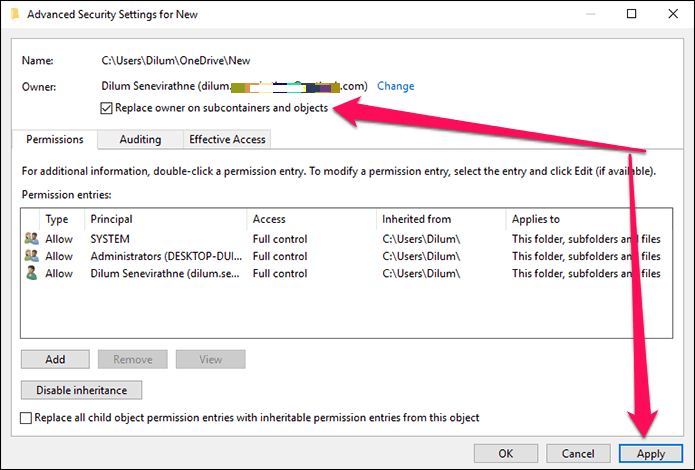Click the Dilum Senevirathne user icon
Viewport: 695px width, 470px height.
point(31,274)
